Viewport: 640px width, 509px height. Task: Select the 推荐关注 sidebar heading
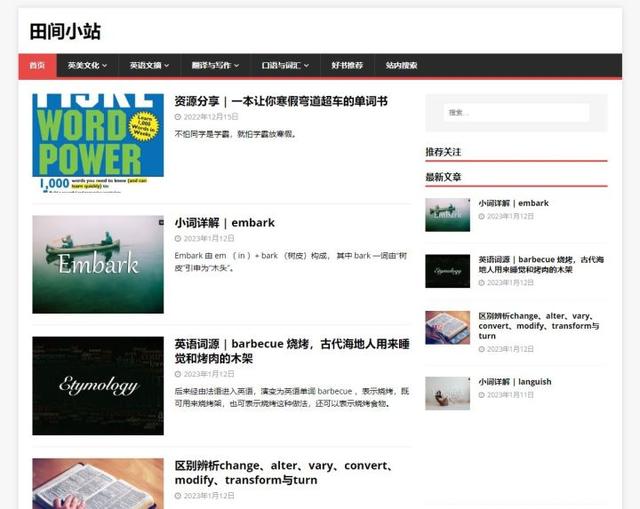(443, 152)
